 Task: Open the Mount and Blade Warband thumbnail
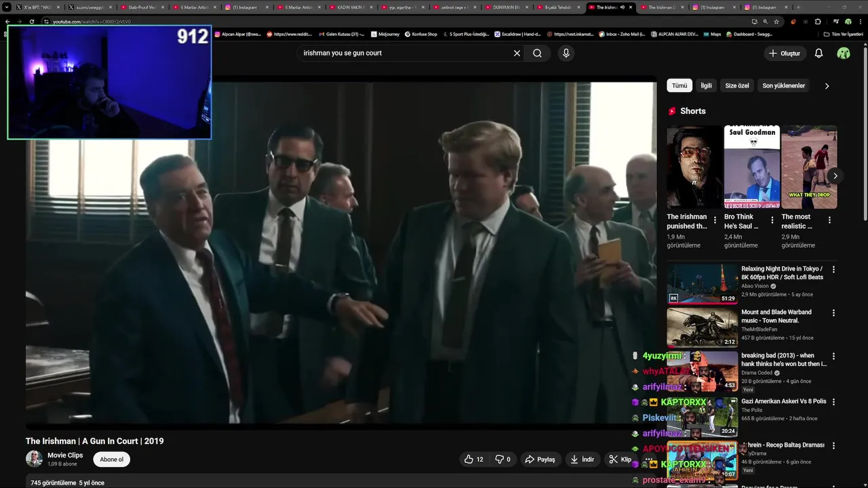click(702, 327)
